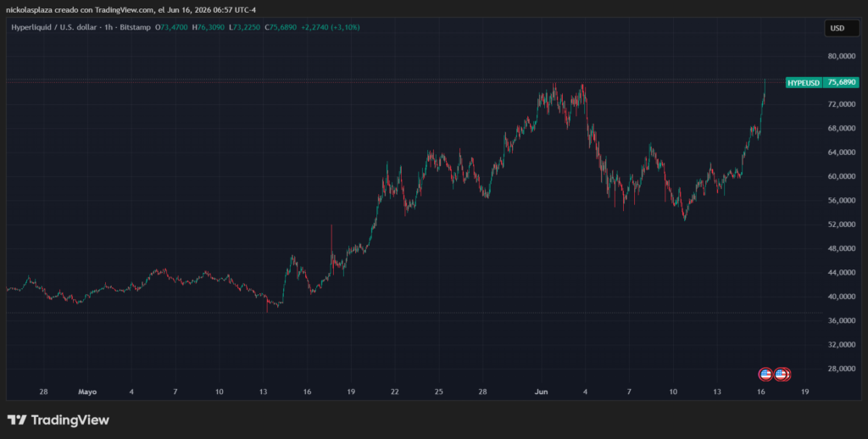Click the 56,0000 price axis label
The width and height of the screenshot is (868, 439).
point(842,200)
